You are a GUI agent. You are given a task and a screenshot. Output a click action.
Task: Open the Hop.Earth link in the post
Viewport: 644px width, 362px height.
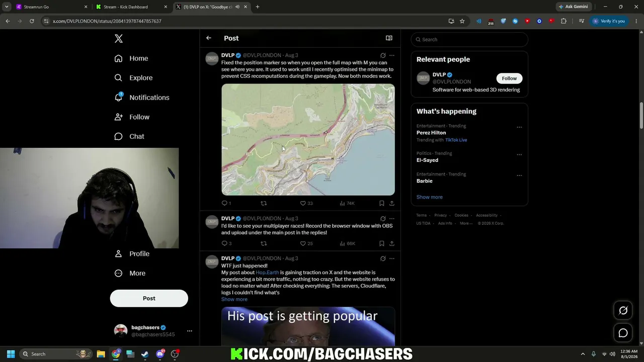tap(267, 273)
